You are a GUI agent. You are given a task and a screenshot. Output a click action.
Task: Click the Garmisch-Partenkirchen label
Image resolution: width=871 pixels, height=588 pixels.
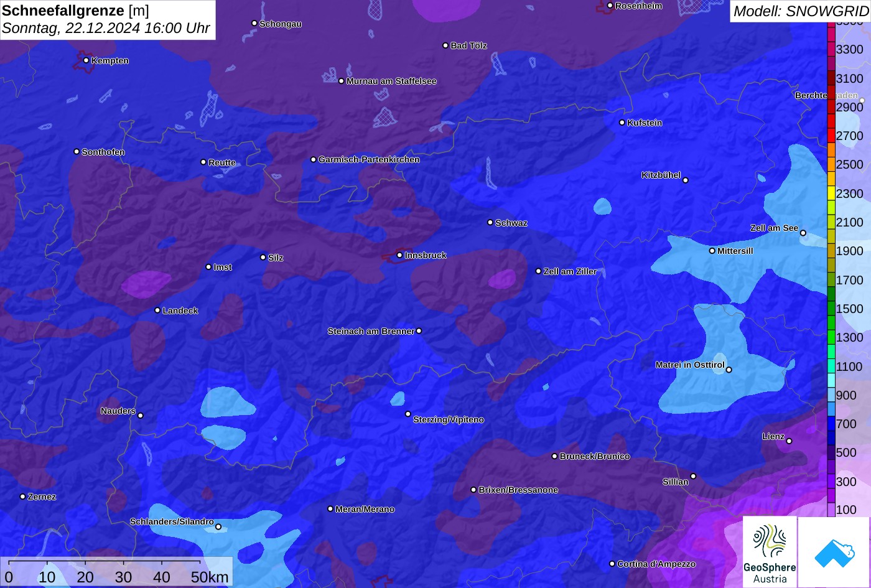pos(369,160)
